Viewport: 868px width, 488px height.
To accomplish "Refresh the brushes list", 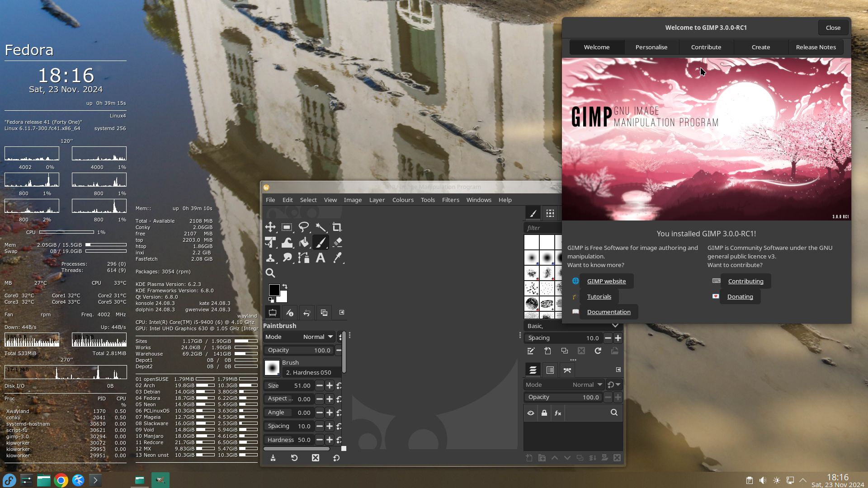I will pyautogui.click(x=598, y=351).
